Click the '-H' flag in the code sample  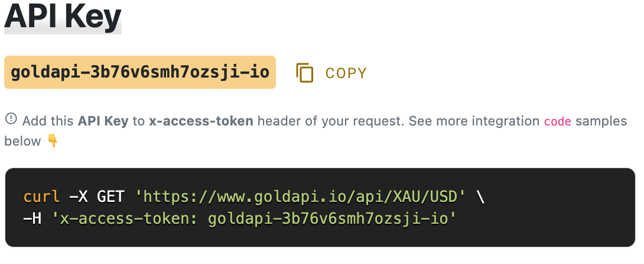(32, 219)
